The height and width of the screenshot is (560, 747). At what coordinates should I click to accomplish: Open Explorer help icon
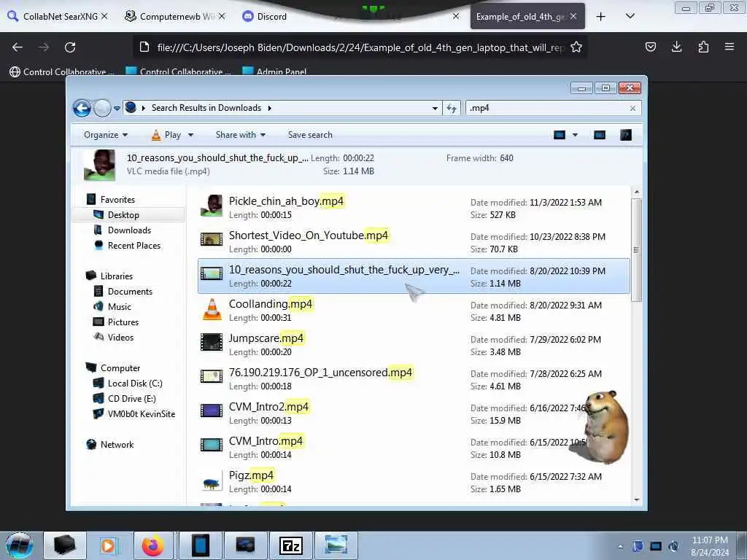point(625,135)
